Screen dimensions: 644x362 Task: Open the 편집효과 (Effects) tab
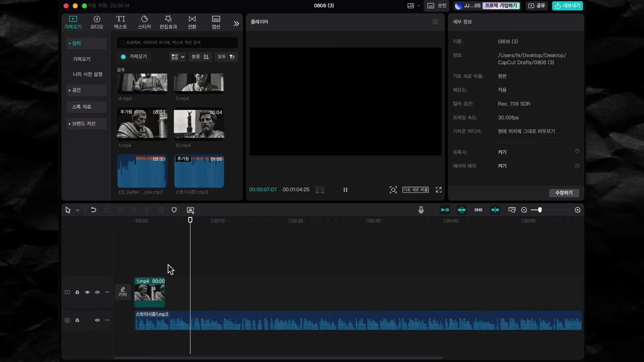click(168, 22)
